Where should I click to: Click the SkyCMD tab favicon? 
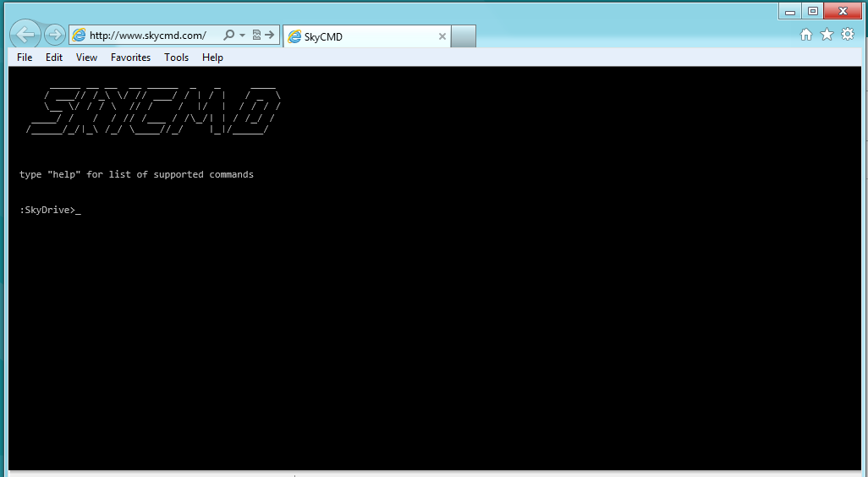(x=294, y=37)
